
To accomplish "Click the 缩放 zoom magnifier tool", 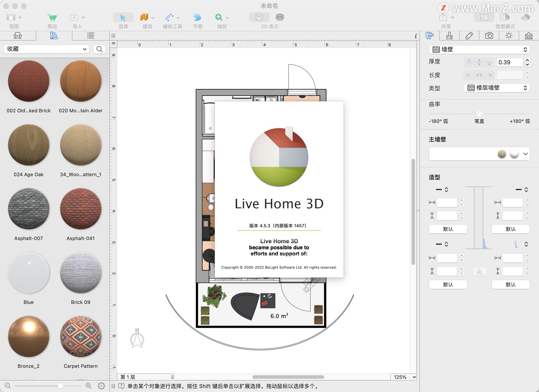I will 219,17.
